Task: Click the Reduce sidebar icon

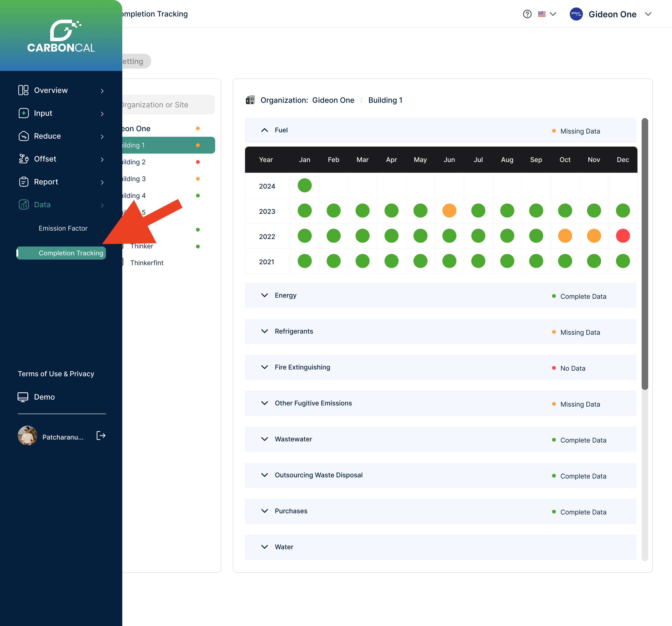Action: (23, 136)
